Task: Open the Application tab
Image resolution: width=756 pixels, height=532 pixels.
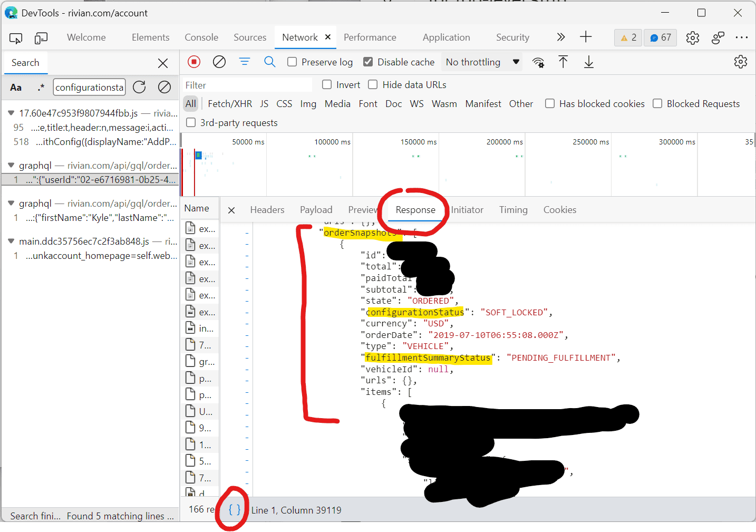Action: pyautogui.click(x=447, y=37)
